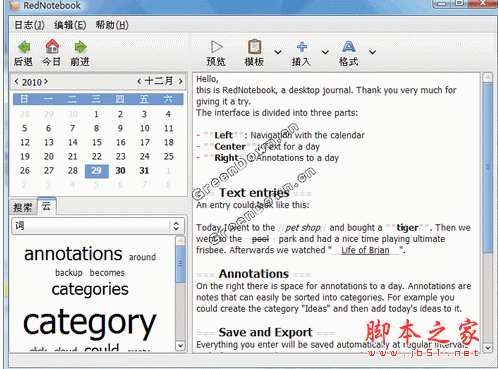Click large cloud word 'category'
This screenshot has width=498, height=369.
coord(90,323)
